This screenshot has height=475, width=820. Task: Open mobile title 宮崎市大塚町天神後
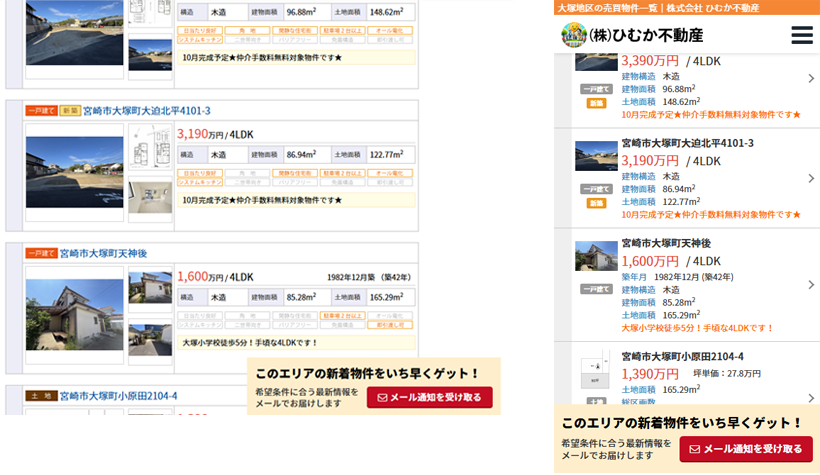pos(666,243)
